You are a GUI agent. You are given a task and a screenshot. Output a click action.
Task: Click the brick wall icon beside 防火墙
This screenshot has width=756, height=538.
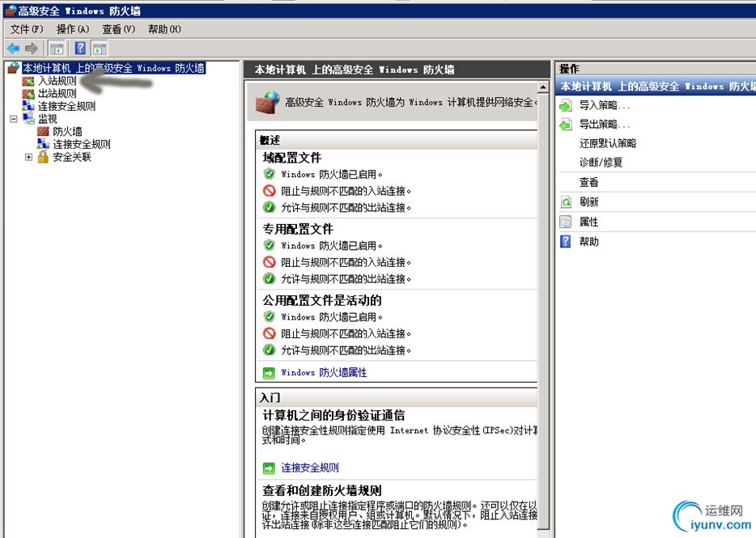[43, 131]
